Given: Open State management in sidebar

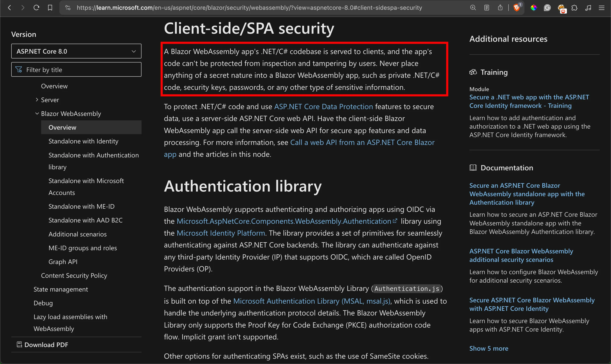Looking at the screenshot, I should click(61, 289).
